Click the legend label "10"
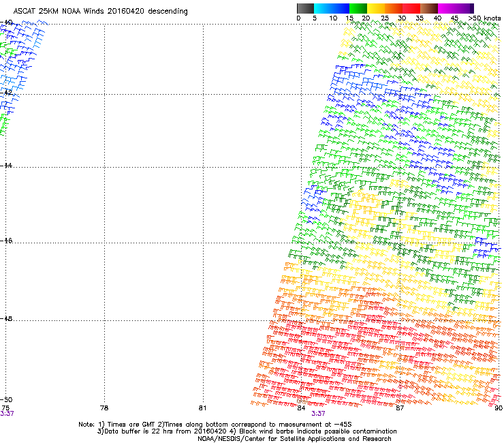Viewport: 504px width, 443px height. pyautogui.click(x=333, y=18)
